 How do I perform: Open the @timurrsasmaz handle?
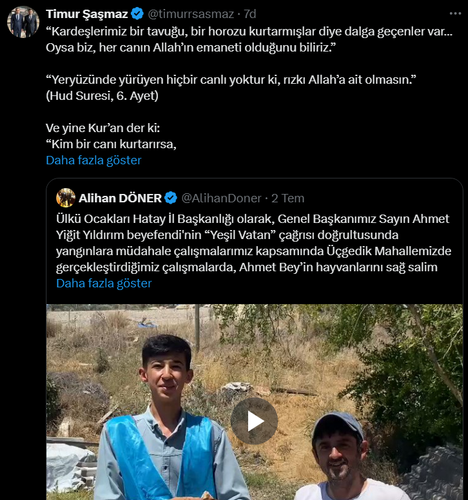pyautogui.click(x=191, y=14)
